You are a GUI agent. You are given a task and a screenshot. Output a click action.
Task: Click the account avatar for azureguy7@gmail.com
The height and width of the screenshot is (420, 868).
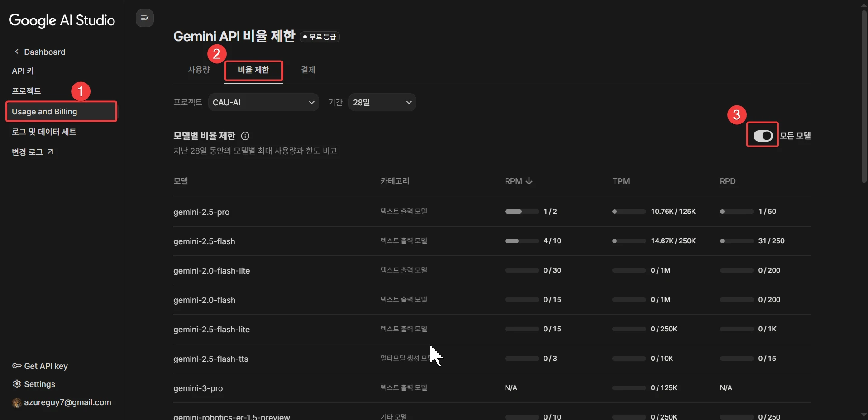coord(17,402)
